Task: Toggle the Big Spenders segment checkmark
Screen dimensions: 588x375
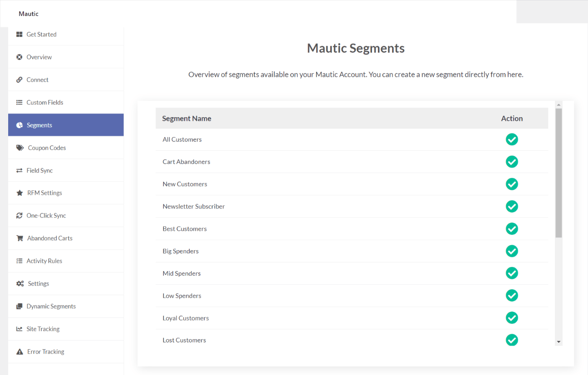Action: (512, 251)
